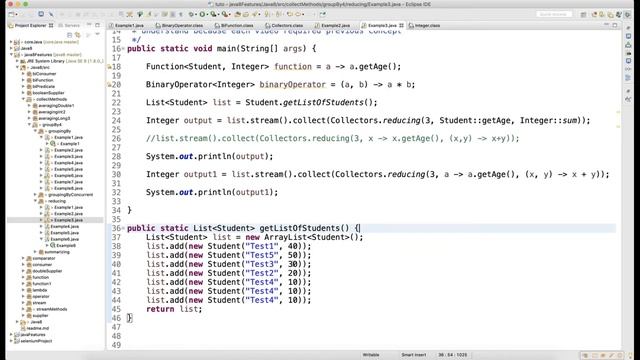The height and width of the screenshot is (360, 640).
Task: Click the Run (green play) toolbar button
Action: [202, 14]
